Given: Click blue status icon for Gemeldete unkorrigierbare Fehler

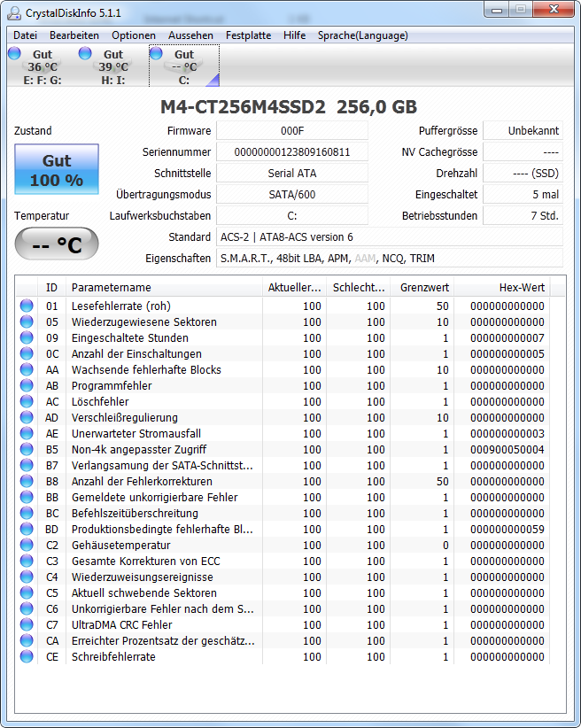Looking at the screenshot, I should 27,497.
